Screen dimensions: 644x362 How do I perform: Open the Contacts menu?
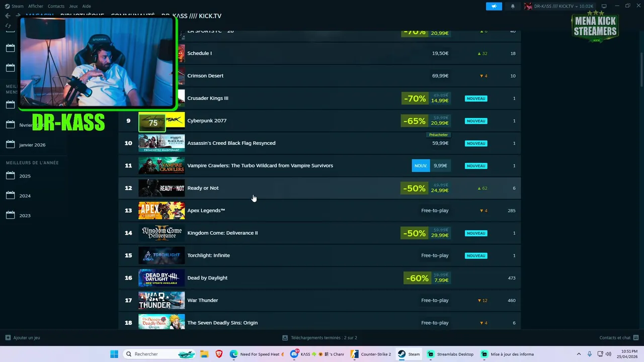[56, 6]
